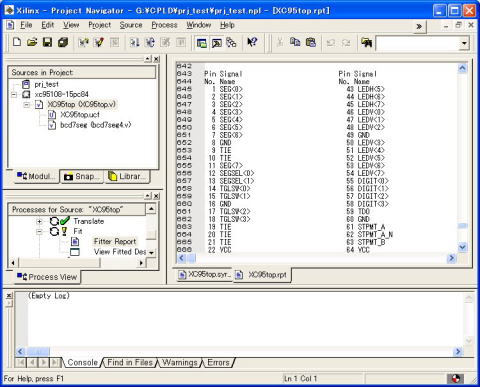
Task: Toggle the Processes window toolbar button
Action: (x=217, y=43)
